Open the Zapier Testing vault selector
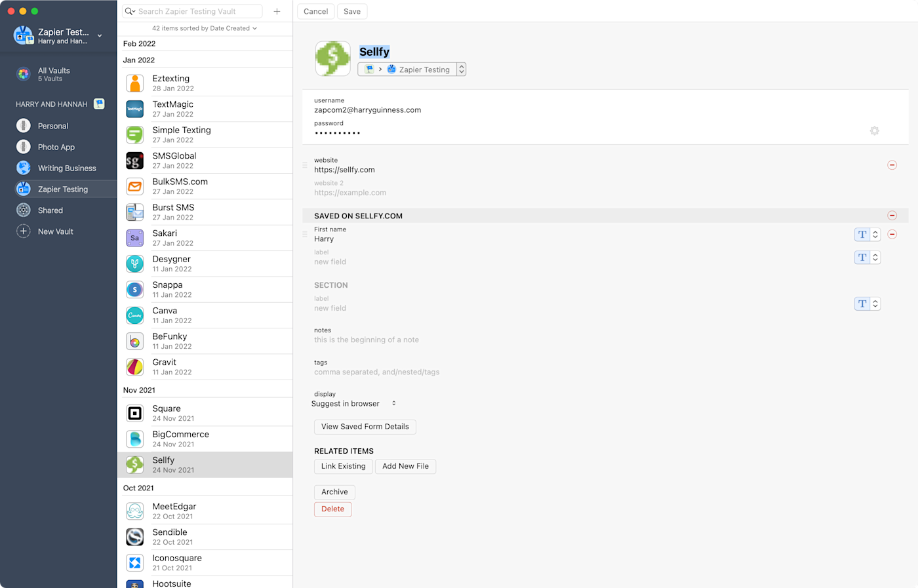918x588 pixels. 412,69
